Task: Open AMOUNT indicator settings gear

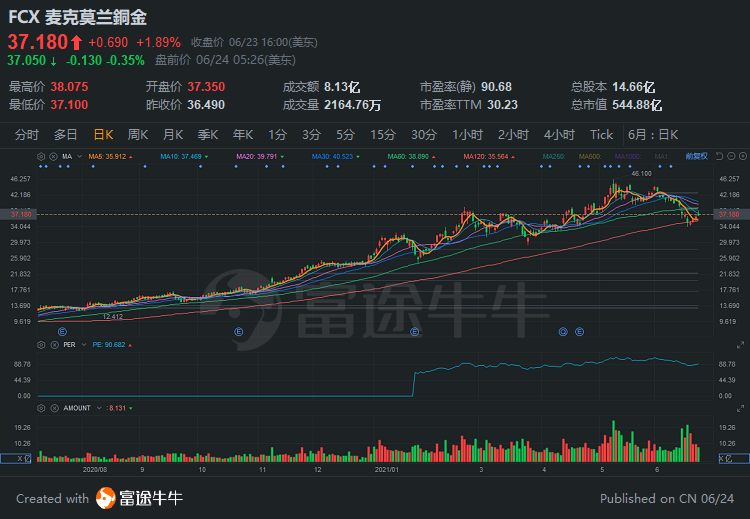Action: [42, 408]
